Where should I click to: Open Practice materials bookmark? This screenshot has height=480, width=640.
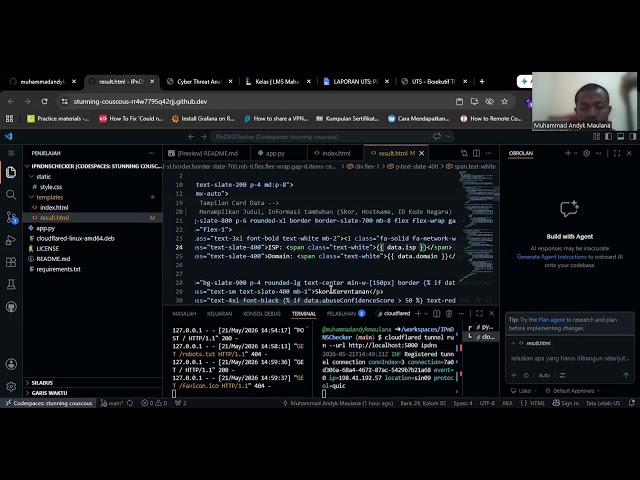coord(58,118)
